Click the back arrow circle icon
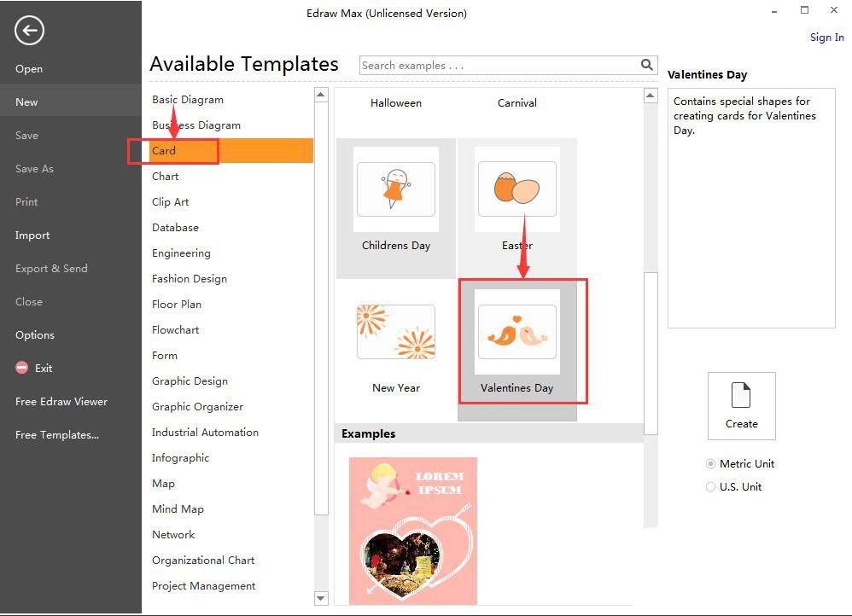The width and height of the screenshot is (852, 616). [29, 32]
